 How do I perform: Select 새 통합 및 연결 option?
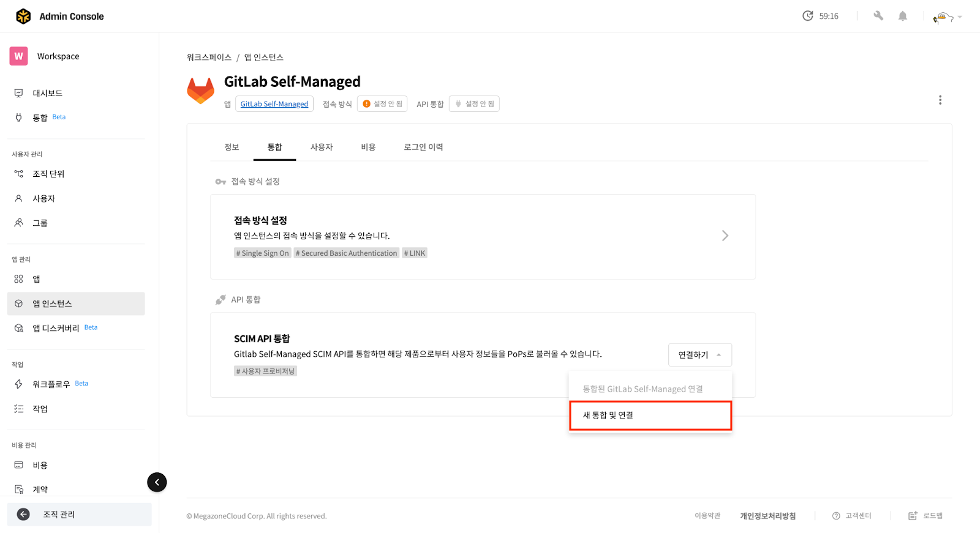650,416
